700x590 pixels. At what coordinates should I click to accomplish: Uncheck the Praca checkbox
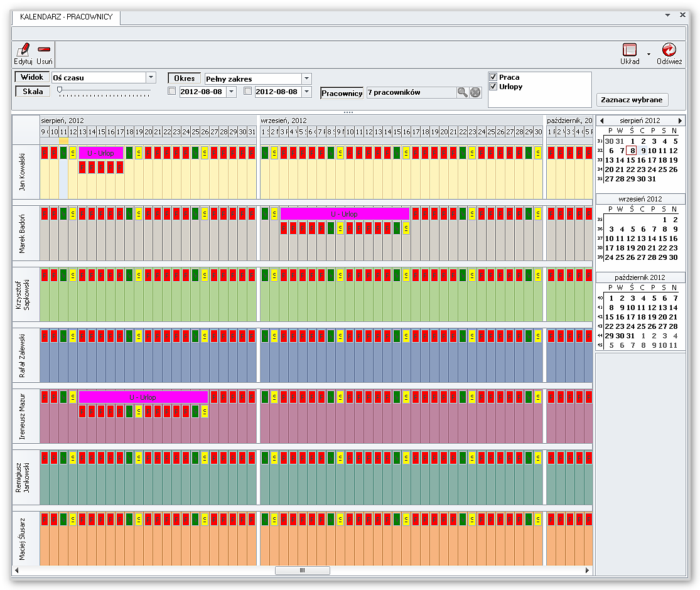tap(493, 77)
